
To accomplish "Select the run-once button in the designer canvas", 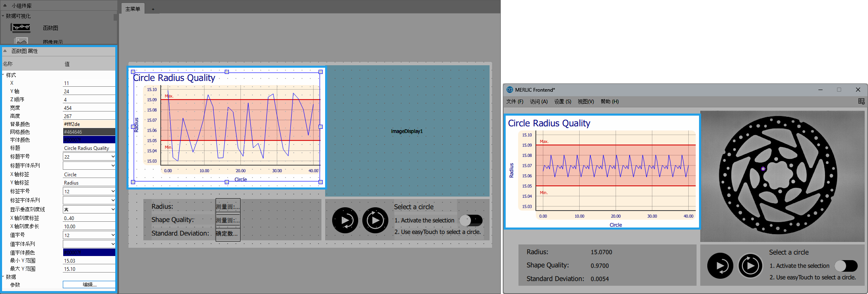I will point(345,220).
